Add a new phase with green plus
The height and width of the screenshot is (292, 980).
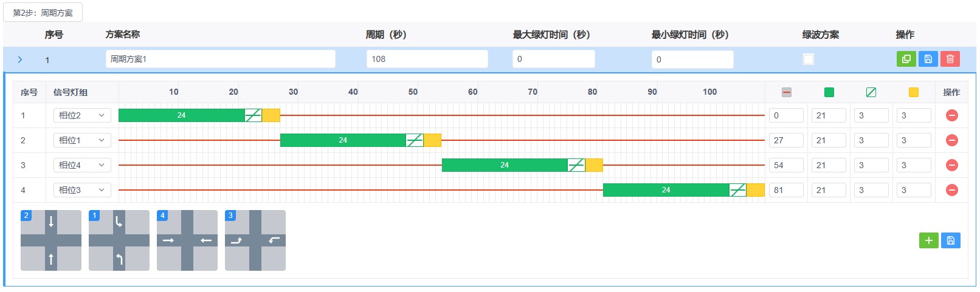point(928,240)
